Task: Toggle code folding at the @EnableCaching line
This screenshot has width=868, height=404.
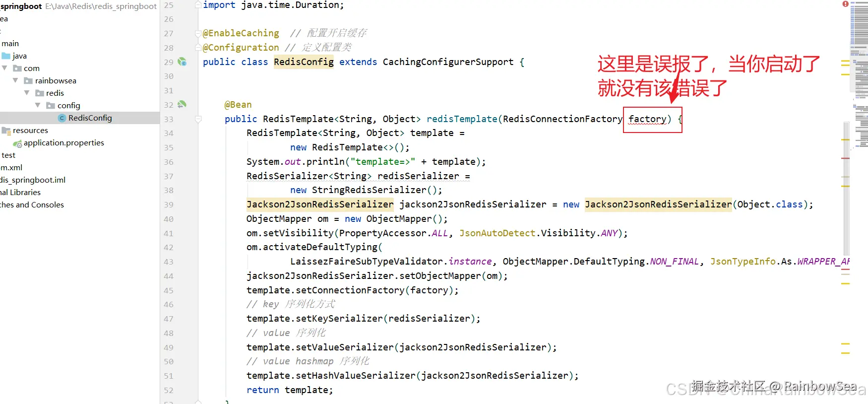Action: tap(198, 33)
